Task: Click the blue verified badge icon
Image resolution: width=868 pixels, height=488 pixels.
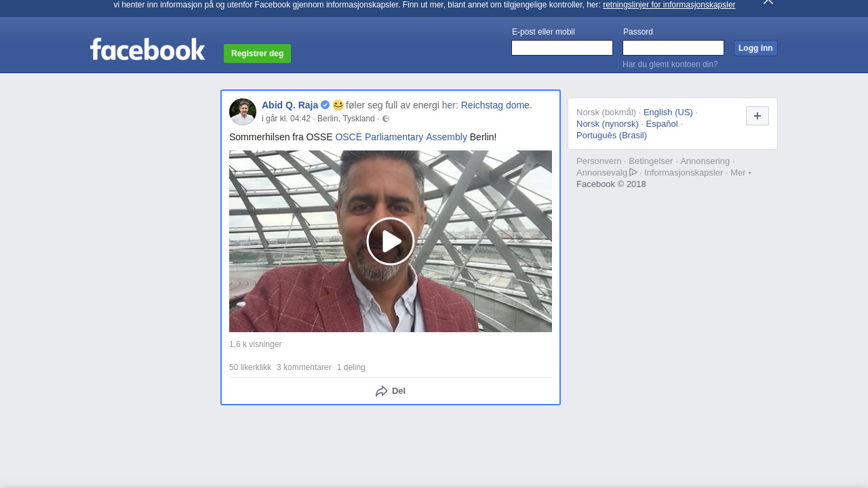Action: click(325, 105)
